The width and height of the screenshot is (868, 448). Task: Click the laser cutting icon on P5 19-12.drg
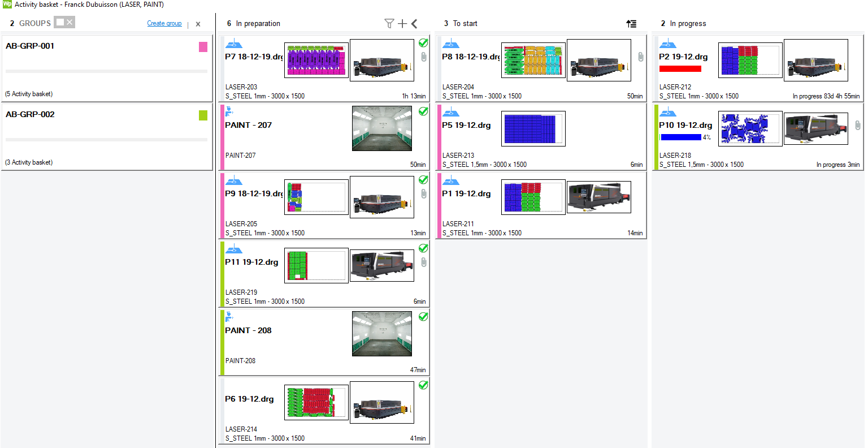pos(450,112)
